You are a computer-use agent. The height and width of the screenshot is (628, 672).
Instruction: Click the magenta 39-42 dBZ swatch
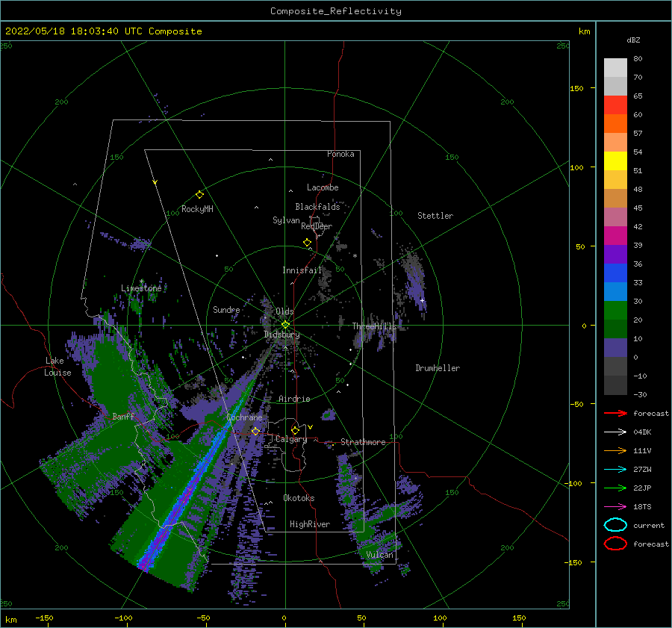click(615, 236)
